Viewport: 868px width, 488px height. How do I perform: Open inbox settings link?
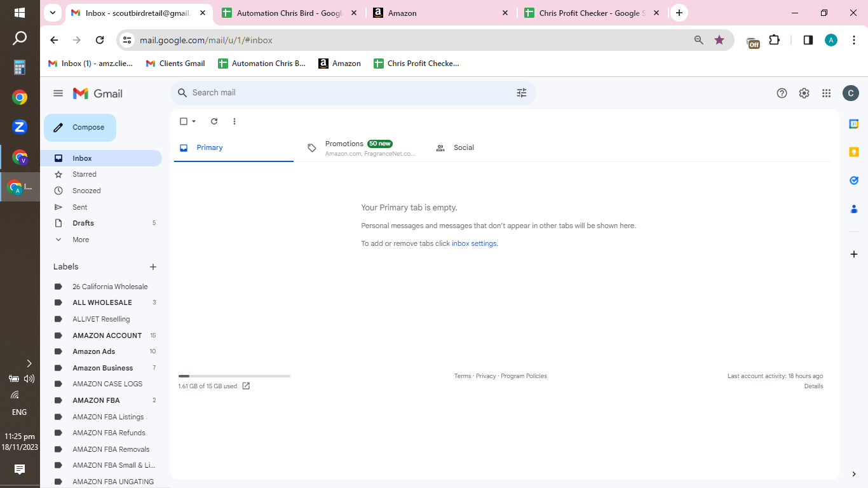[x=475, y=243]
